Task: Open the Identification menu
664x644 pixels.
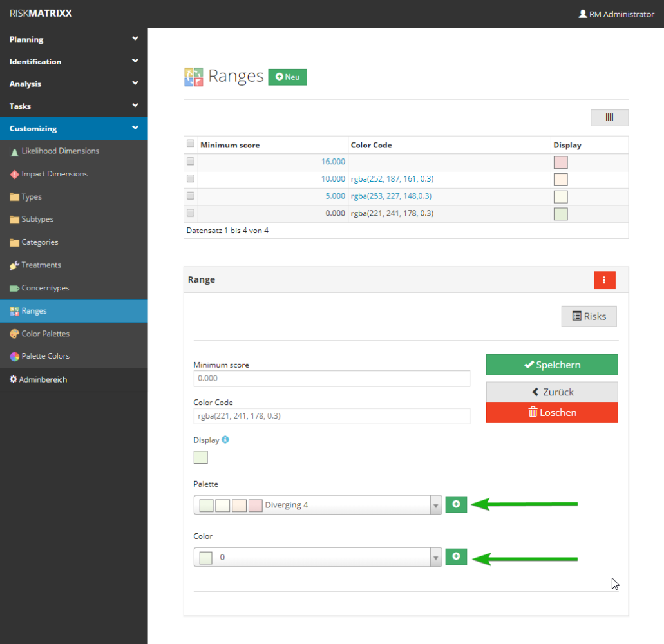Action: 73,61
